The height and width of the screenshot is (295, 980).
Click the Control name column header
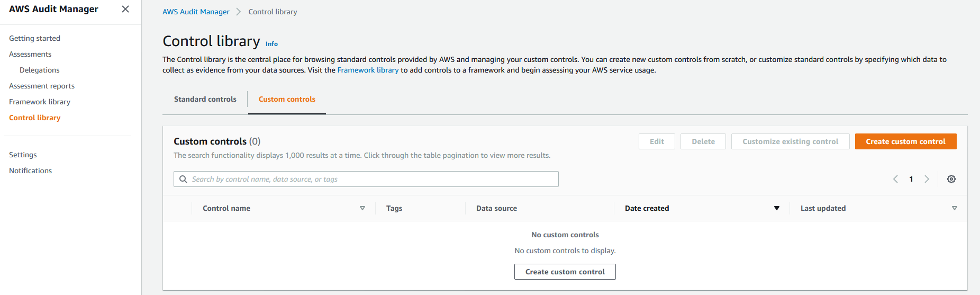[x=226, y=208]
